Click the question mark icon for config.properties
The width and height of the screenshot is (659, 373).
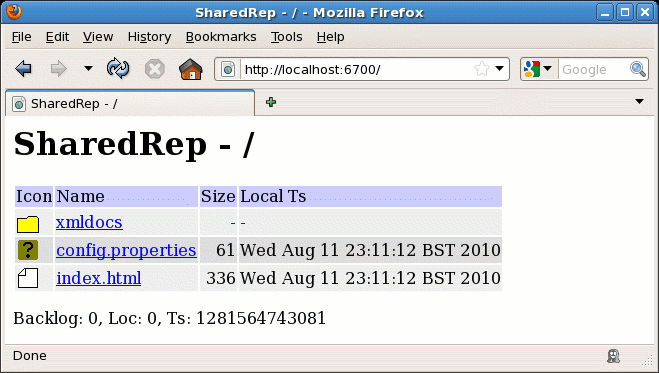pyautogui.click(x=28, y=250)
